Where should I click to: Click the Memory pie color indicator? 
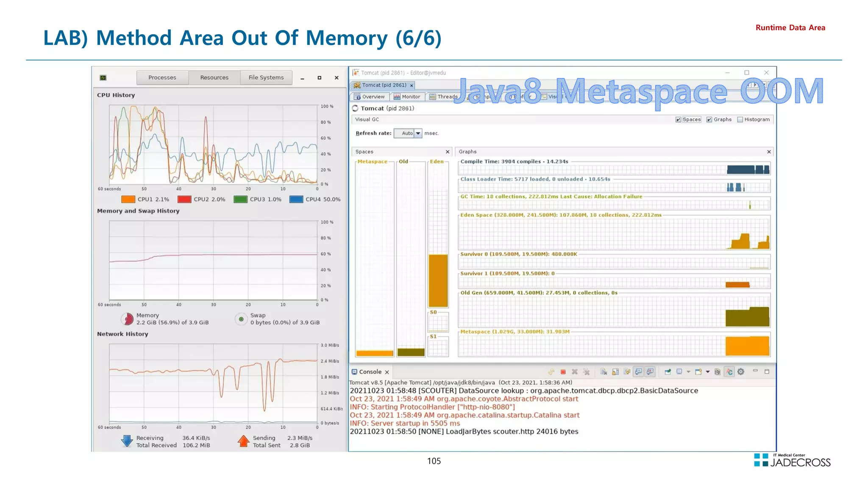click(x=127, y=319)
